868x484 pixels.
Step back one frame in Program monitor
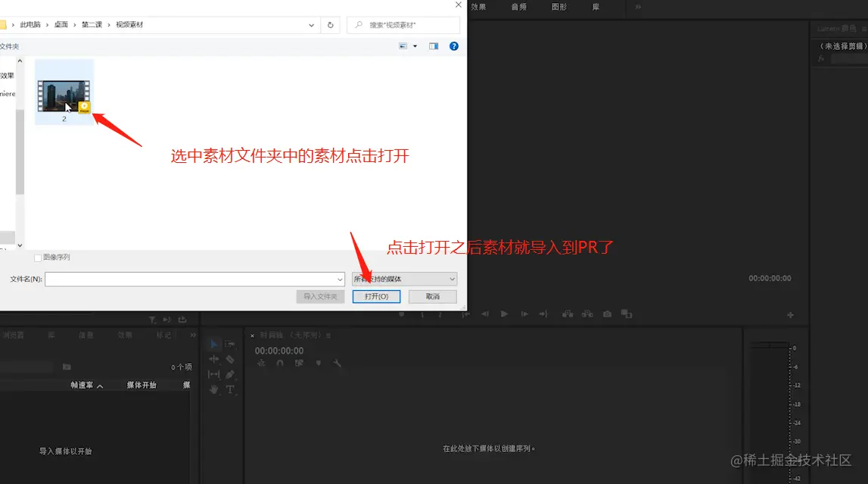point(485,314)
